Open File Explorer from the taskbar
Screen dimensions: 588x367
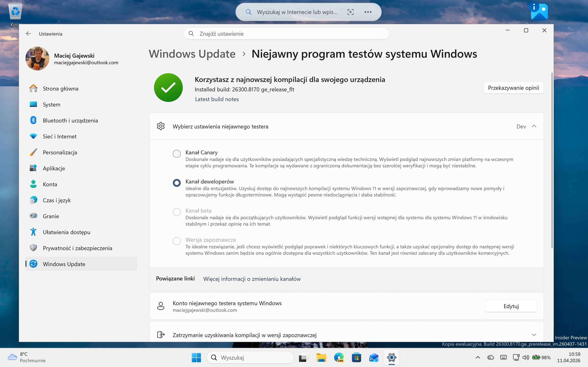tap(321, 358)
